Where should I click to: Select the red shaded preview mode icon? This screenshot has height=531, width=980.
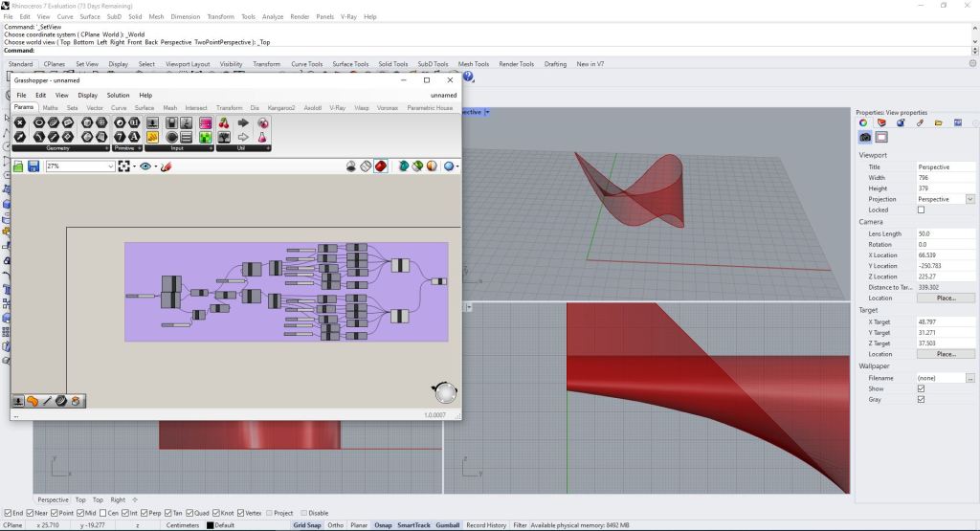(380, 166)
